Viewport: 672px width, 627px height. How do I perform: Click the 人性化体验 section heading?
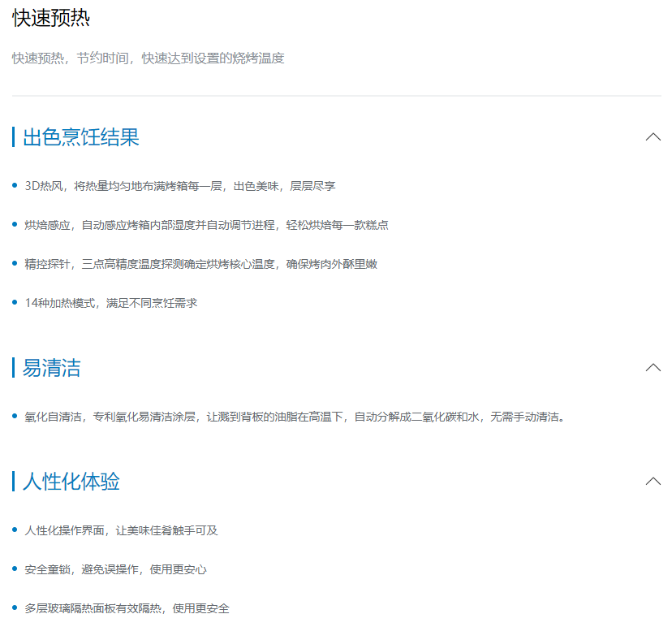coord(71,482)
